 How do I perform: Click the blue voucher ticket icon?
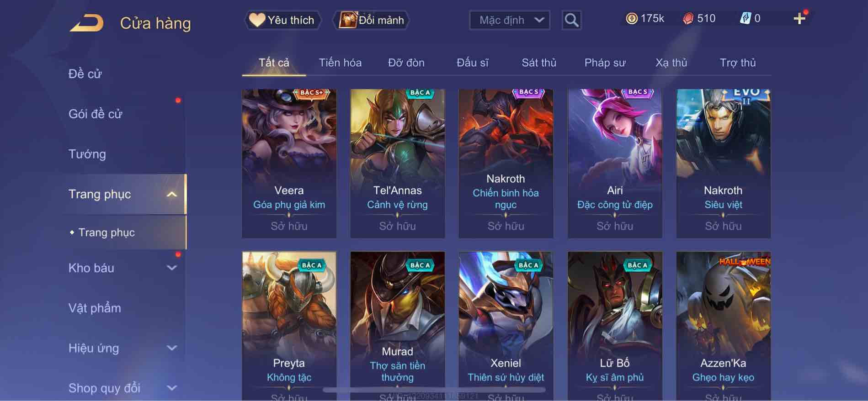[x=745, y=18]
